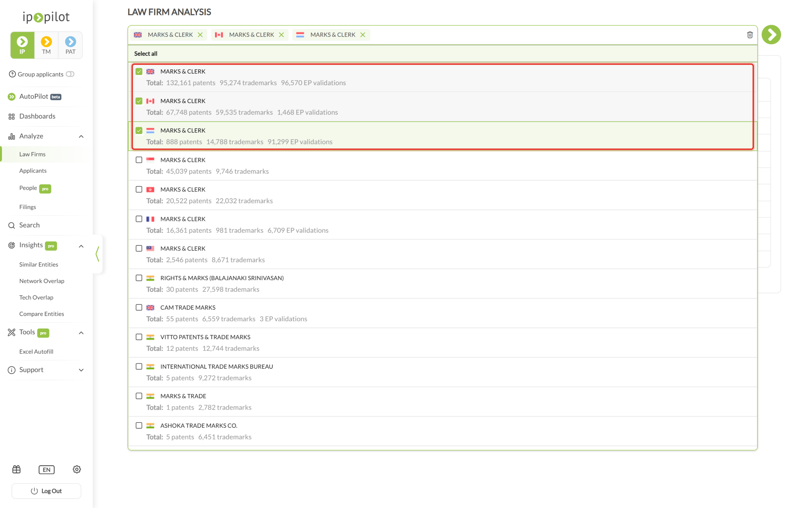Click Select all in results list
This screenshot has width=812, height=508.
click(x=146, y=53)
